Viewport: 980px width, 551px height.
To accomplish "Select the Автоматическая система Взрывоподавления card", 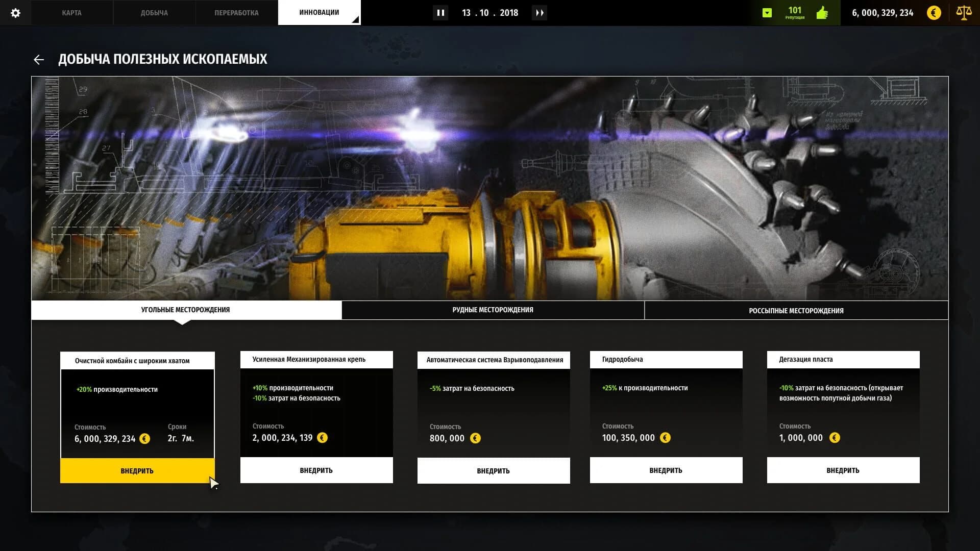I will (494, 360).
